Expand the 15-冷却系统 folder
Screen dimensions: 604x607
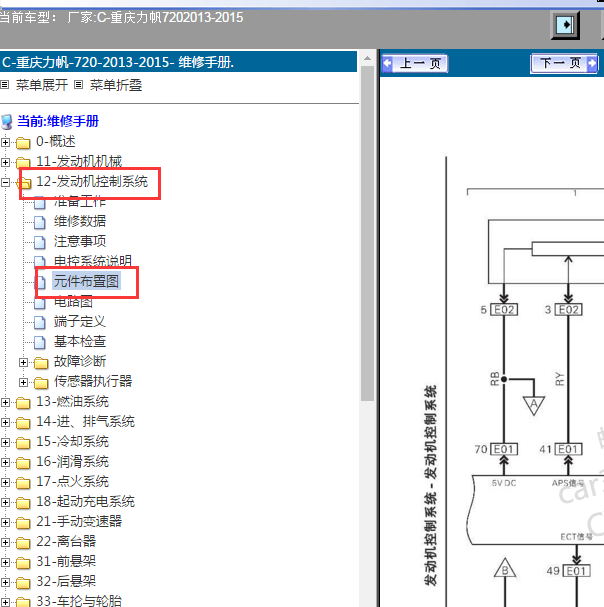tap(5, 442)
